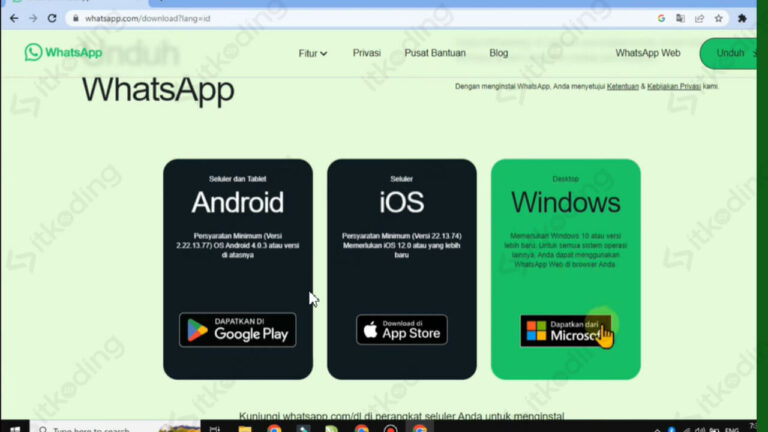The width and height of the screenshot is (768, 432).
Task: Open the Ketentuan link
Action: tap(623, 86)
